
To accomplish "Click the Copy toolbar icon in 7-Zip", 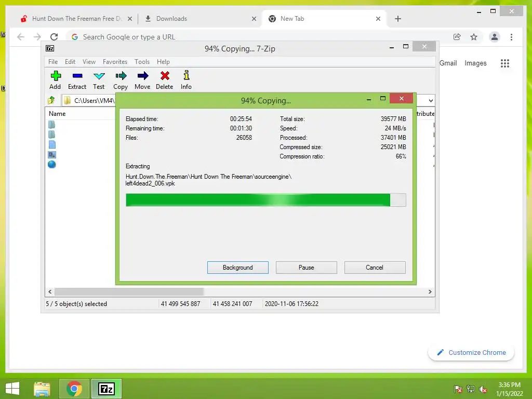I will pos(121,76).
